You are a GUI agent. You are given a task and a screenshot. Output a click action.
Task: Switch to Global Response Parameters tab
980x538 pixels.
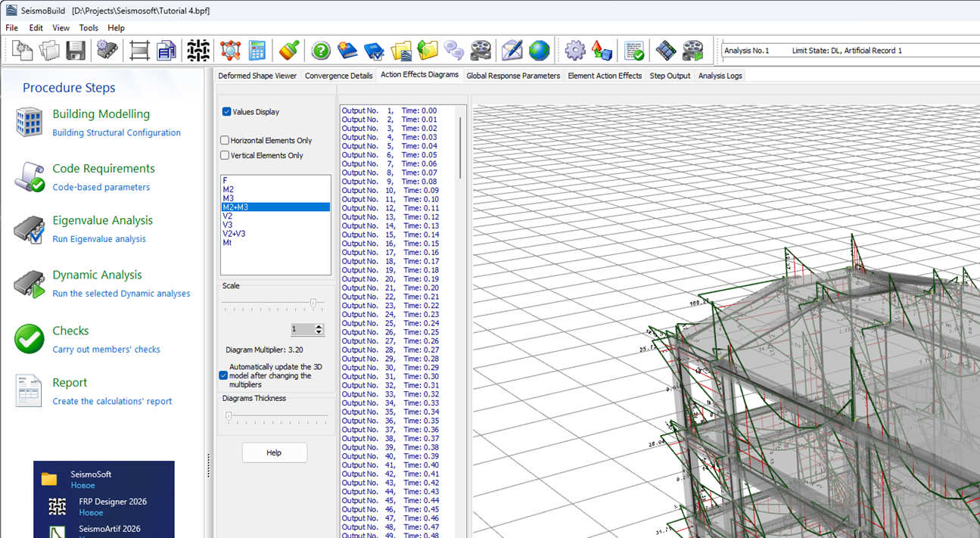point(513,76)
